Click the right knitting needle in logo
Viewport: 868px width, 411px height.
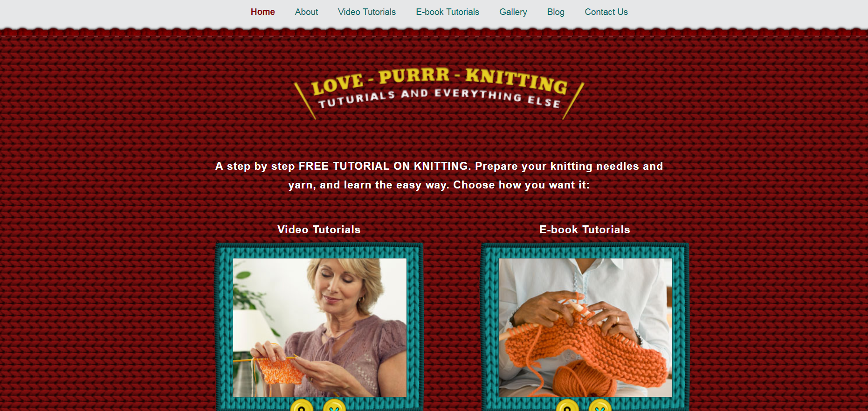coord(573,101)
